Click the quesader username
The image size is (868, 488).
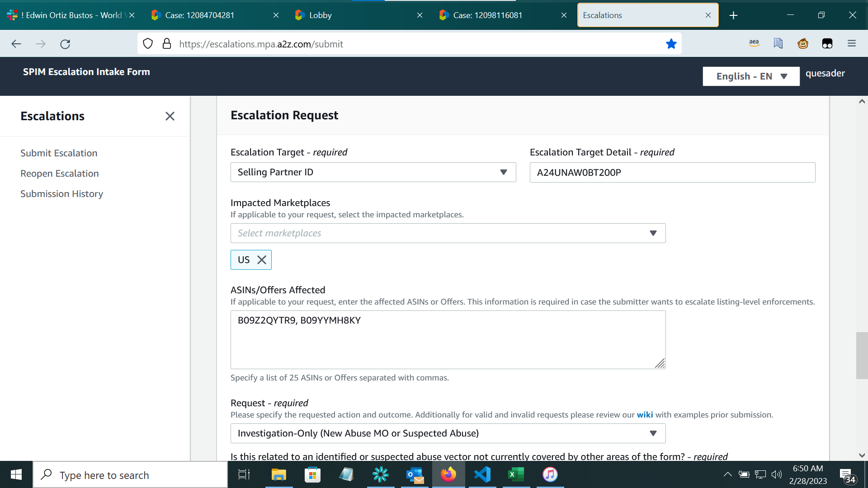[x=825, y=73]
